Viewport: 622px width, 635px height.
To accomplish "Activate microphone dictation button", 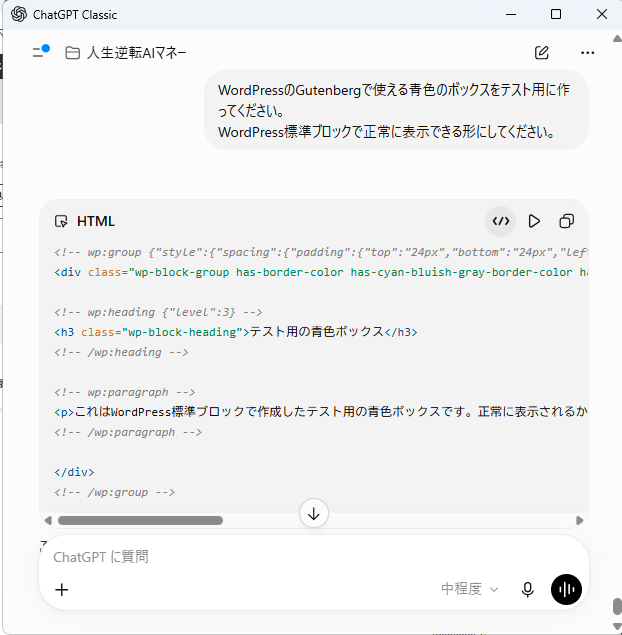I will coord(527,590).
